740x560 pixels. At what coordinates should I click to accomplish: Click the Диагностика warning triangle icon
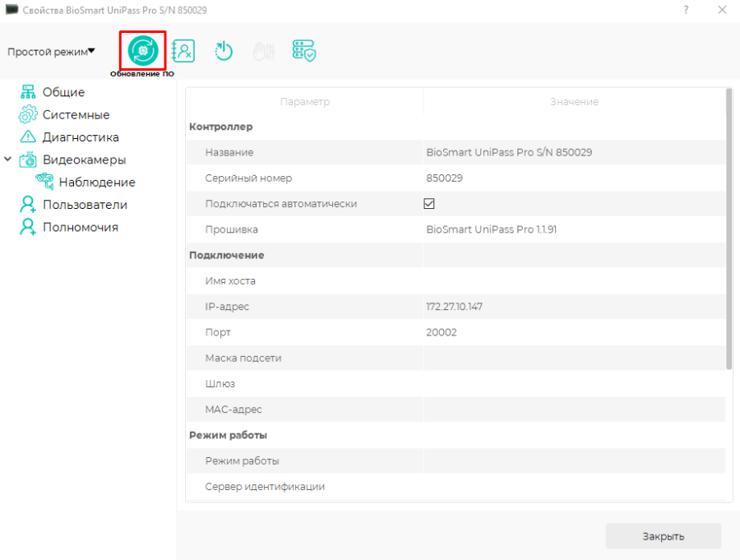[x=28, y=137]
